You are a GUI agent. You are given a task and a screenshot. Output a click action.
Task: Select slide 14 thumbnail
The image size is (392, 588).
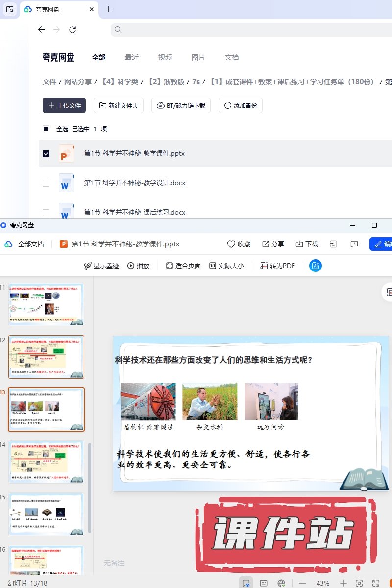click(x=47, y=462)
